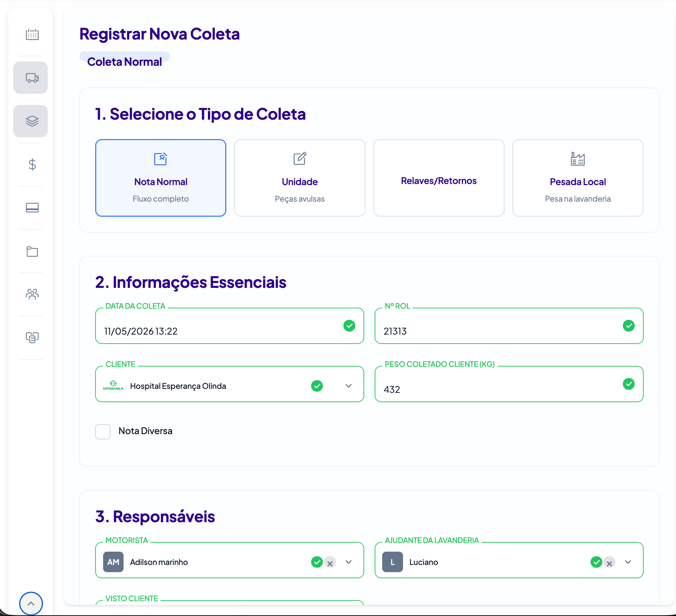Clear the Adilson marinho driver selection

point(330,562)
